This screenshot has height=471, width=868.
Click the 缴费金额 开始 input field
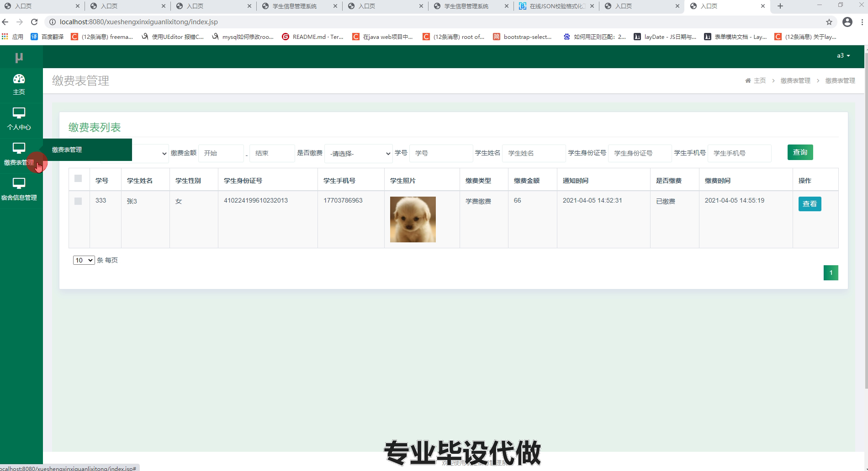point(221,153)
